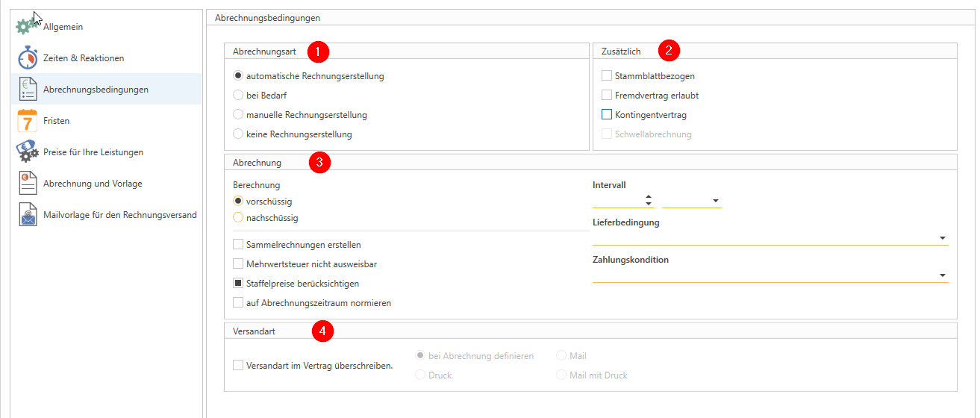Open the Lieferbedingung dropdown

point(943,238)
